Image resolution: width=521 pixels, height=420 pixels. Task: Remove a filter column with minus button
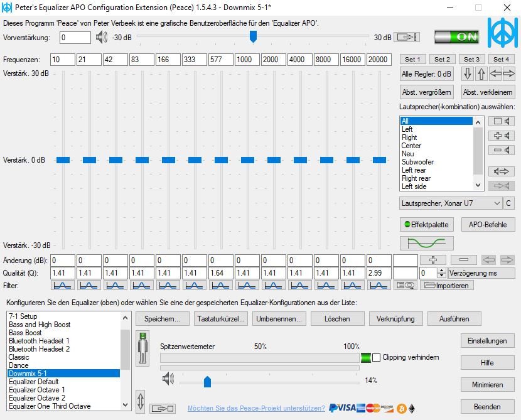(464, 260)
